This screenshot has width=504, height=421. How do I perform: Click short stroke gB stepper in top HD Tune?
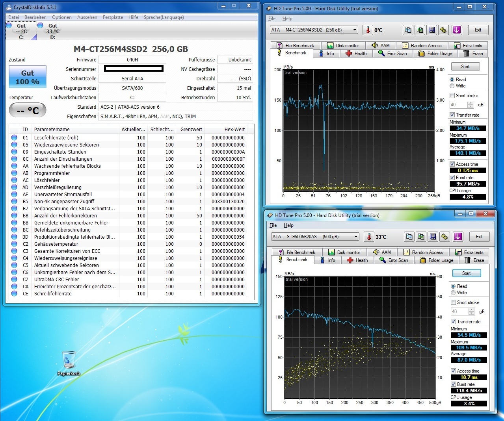click(470, 105)
